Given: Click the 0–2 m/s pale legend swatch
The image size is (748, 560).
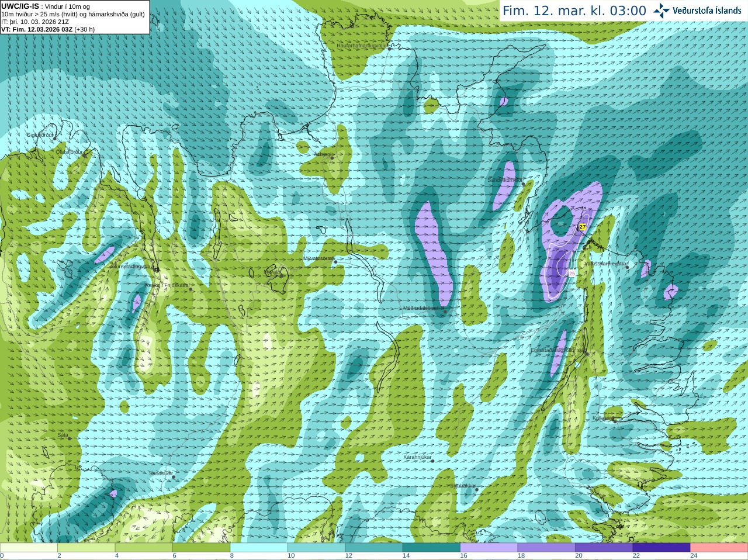Looking at the screenshot, I should pos(29,548).
